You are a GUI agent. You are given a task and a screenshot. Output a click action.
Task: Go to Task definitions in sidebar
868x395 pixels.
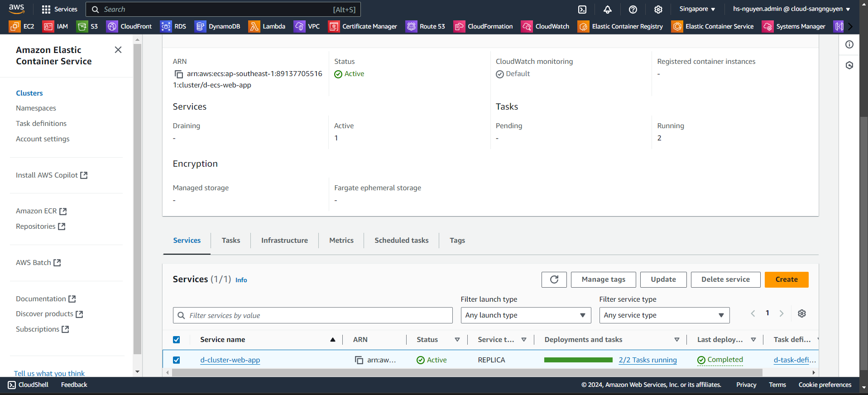(41, 124)
